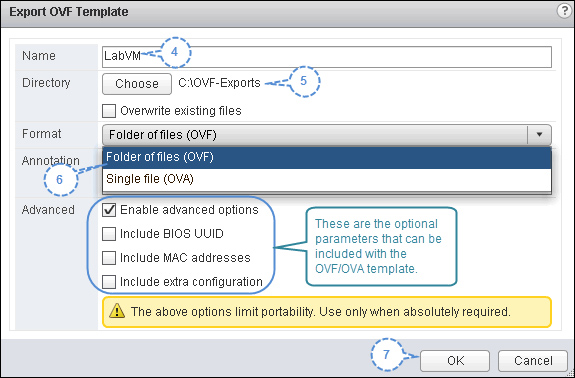Viewport: 575px width, 378px height.
Task: Click the step 7 annotation circle
Action: click(387, 355)
